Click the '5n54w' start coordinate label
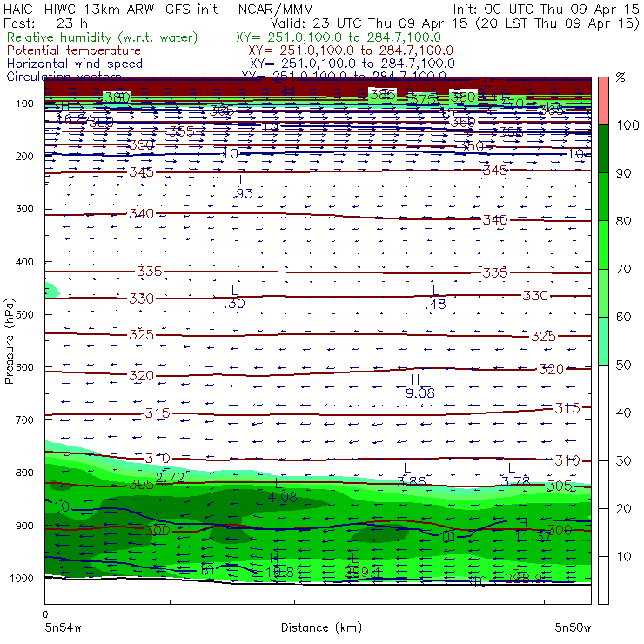Viewport: 644px width, 644px height. pos(63,627)
